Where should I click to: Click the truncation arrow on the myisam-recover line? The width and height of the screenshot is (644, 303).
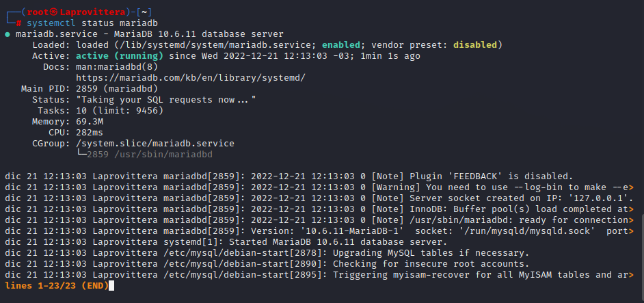pos(631,275)
